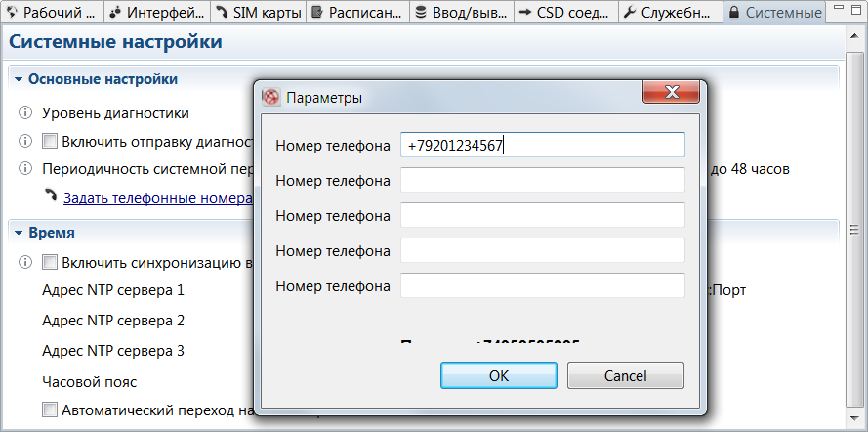
Task: Click the Адрес NTP сервера 2 label
Action: coord(113,321)
